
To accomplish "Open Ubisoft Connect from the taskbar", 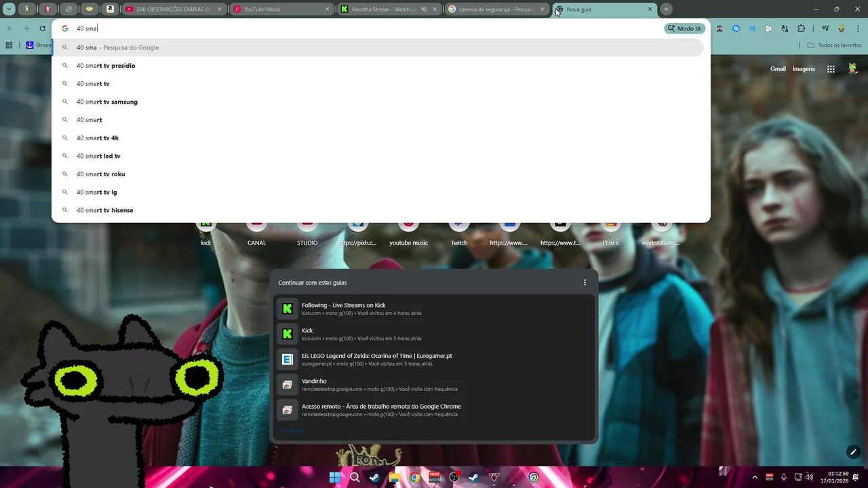I will click(534, 477).
